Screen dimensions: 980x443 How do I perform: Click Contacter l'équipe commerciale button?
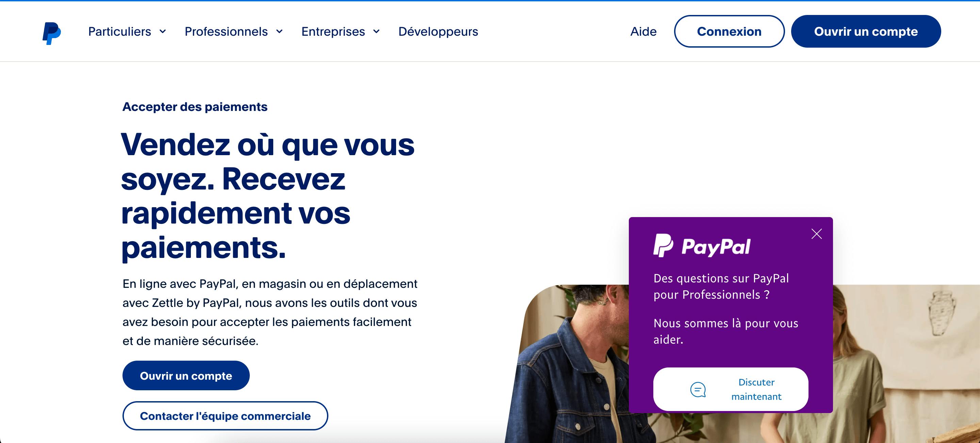tap(225, 416)
